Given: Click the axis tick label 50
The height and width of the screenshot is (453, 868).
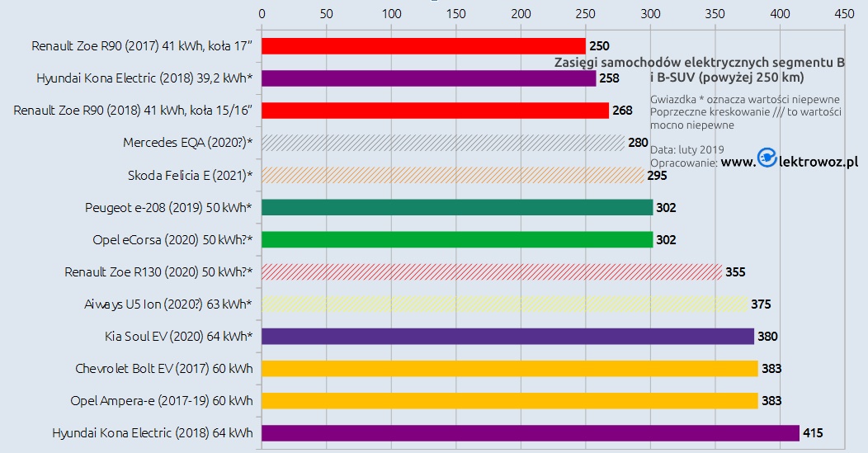Looking at the screenshot, I should [x=327, y=14].
